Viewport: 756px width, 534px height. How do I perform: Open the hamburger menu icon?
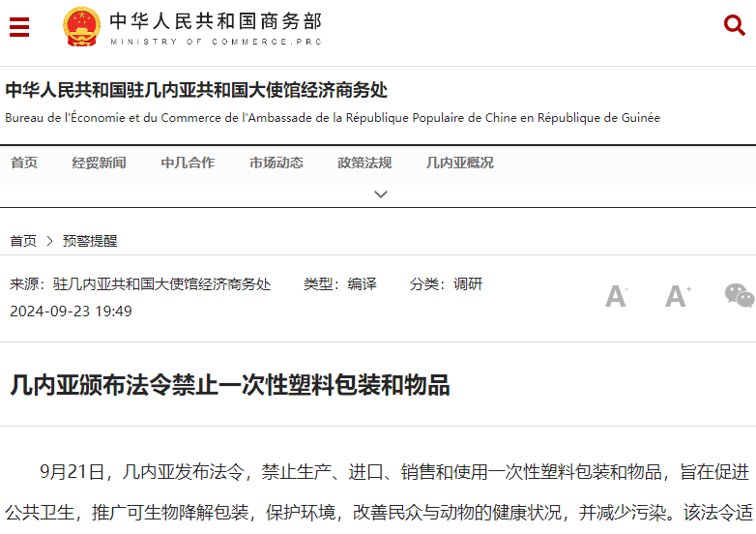19,27
